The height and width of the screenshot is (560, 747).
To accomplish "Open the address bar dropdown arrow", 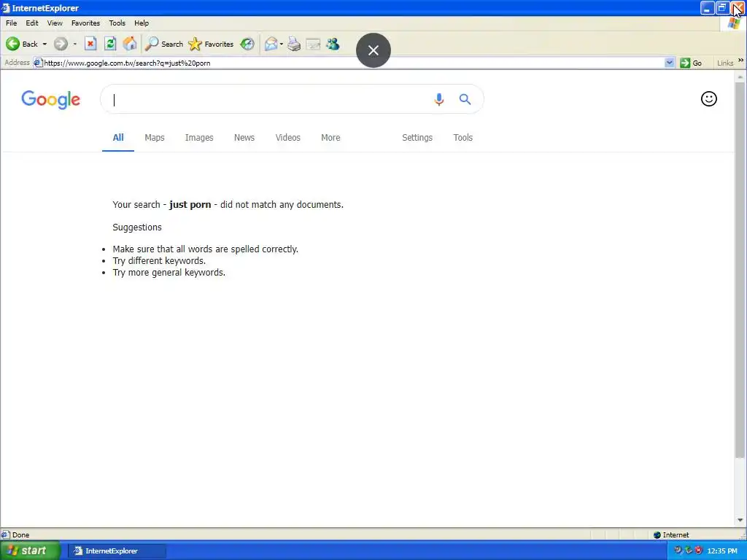I will pyautogui.click(x=670, y=63).
